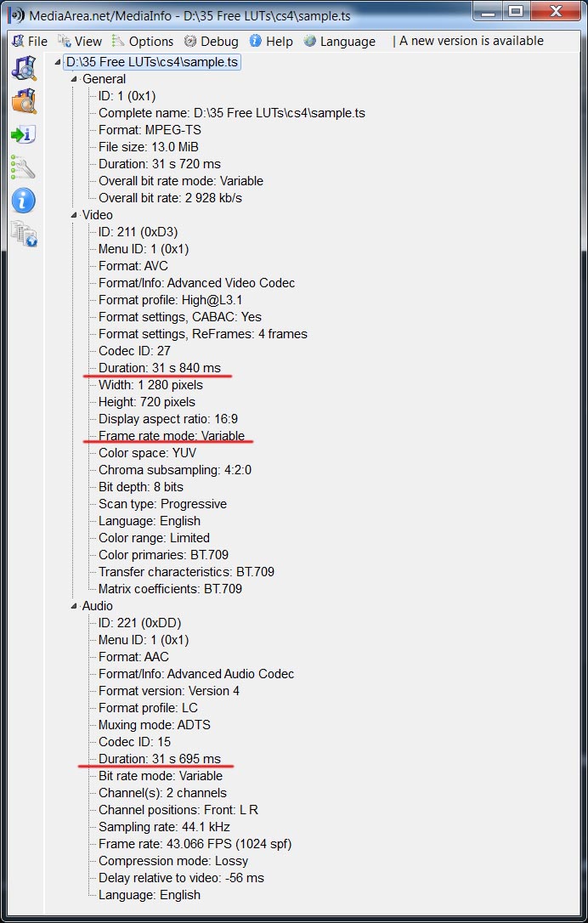Select 'Format version: Version 4' row

[169, 691]
